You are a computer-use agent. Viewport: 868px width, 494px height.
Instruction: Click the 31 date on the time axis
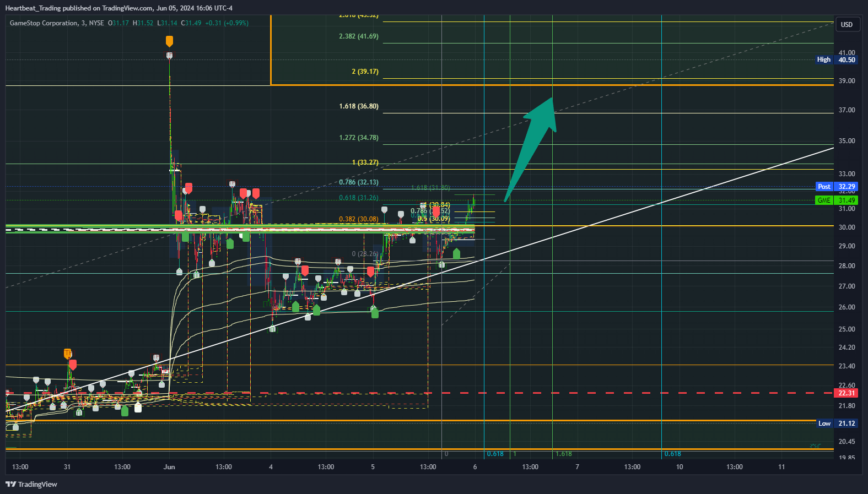click(x=67, y=467)
